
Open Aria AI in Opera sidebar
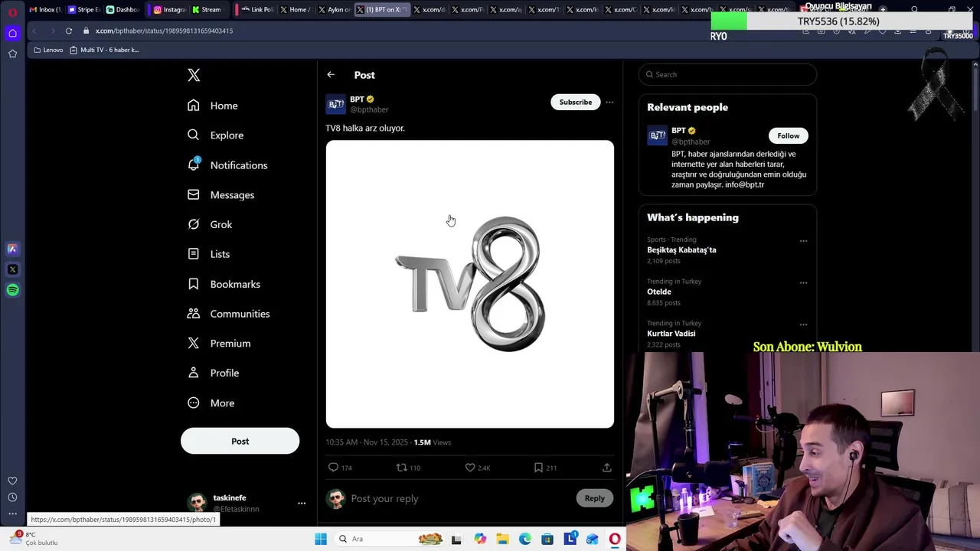pos(12,249)
